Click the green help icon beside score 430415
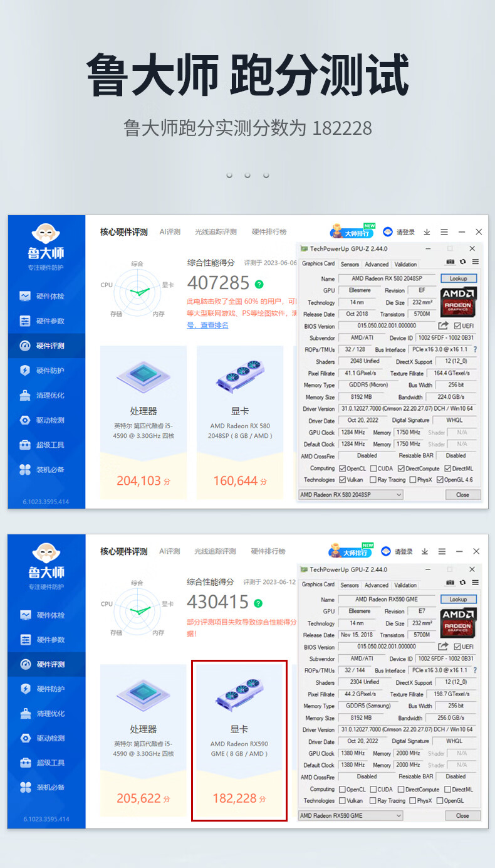This screenshot has height=868, width=495. click(258, 603)
